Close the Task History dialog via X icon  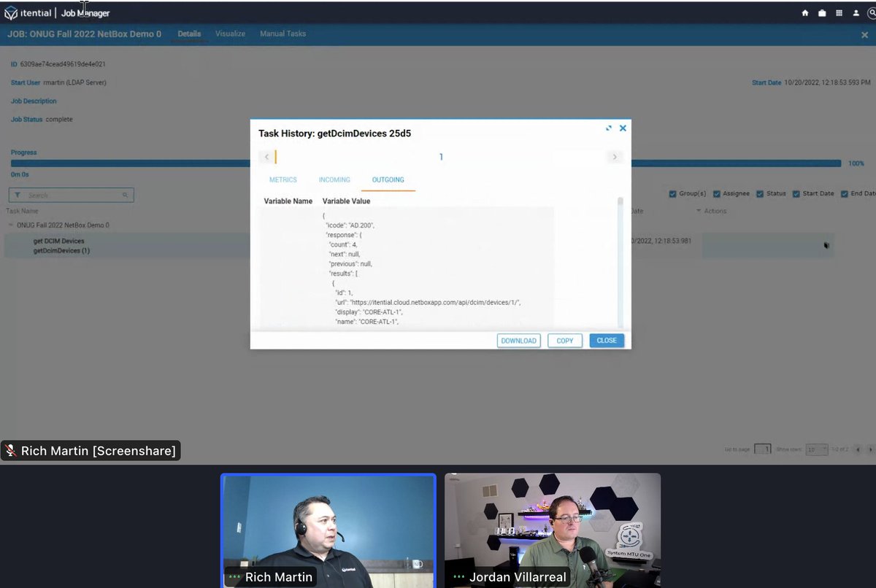click(x=623, y=128)
